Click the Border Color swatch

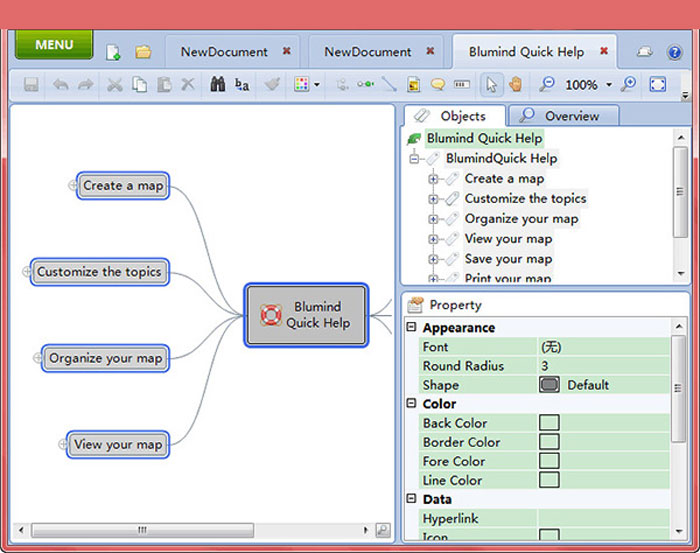(x=549, y=442)
